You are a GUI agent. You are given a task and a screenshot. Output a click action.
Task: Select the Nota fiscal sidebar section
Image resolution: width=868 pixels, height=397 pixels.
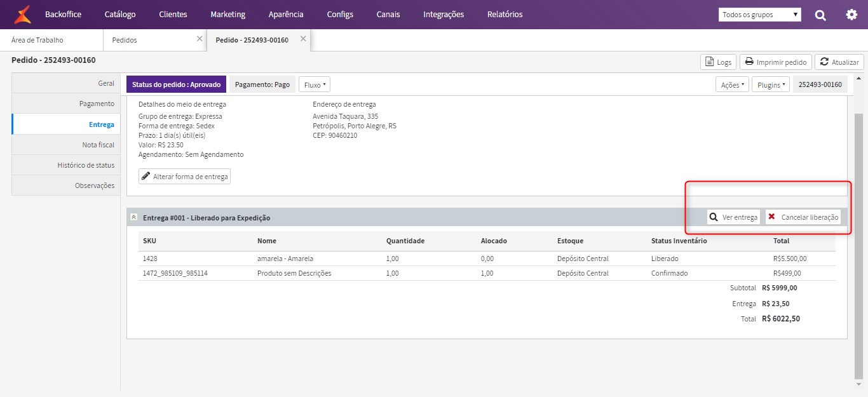pyautogui.click(x=66, y=144)
